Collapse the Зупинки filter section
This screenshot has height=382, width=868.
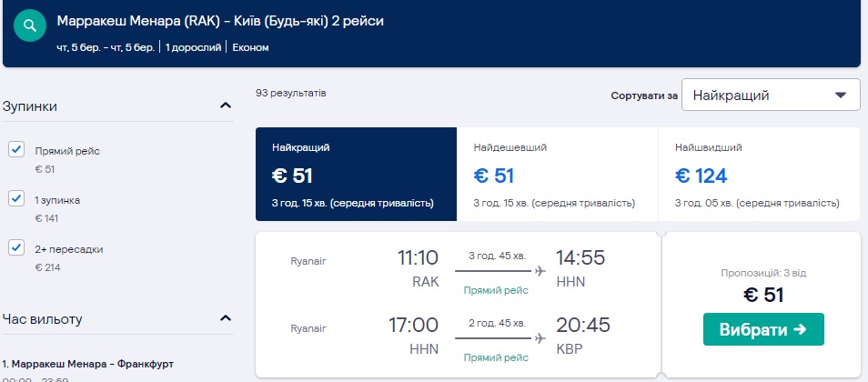coord(226,106)
